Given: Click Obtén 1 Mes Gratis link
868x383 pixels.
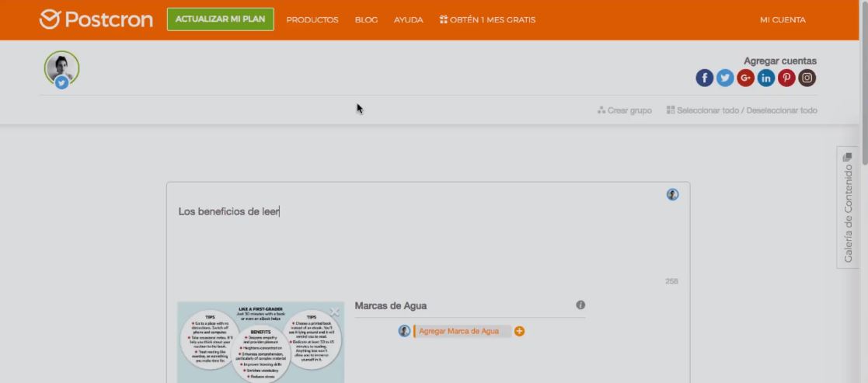Looking at the screenshot, I should pyautogui.click(x=487, y=19).
